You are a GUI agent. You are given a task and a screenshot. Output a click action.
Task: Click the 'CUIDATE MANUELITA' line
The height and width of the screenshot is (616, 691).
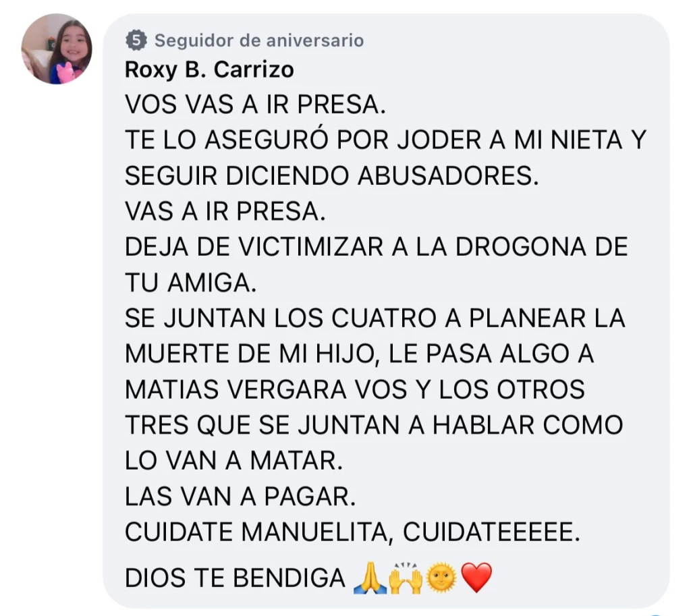pos(352,532)
